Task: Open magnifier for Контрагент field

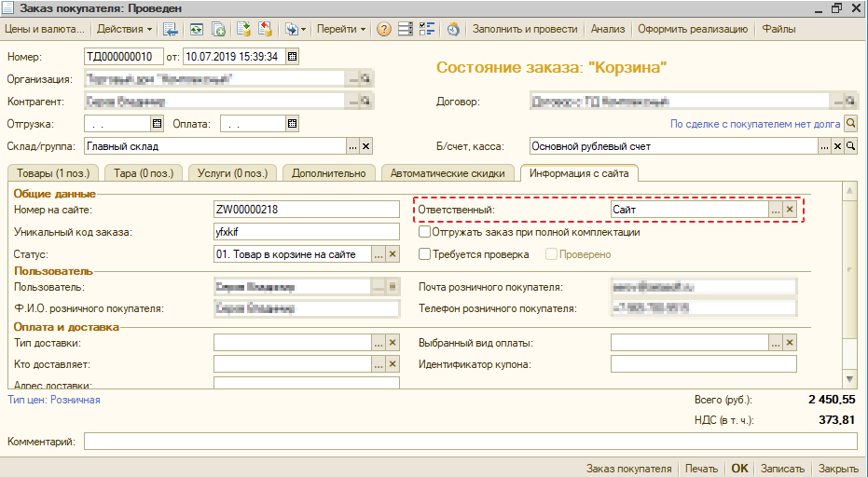Action: click(x=365, y=102)
